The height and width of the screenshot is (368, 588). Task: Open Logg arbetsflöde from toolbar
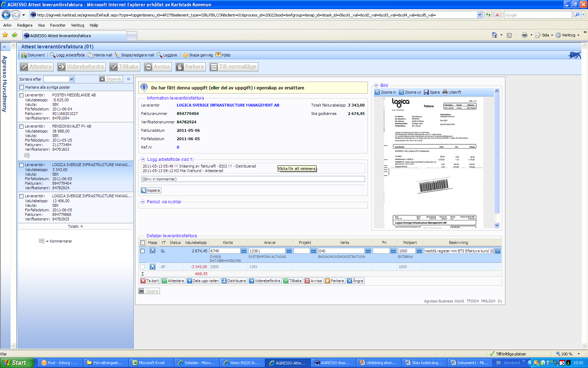(67, 55)
